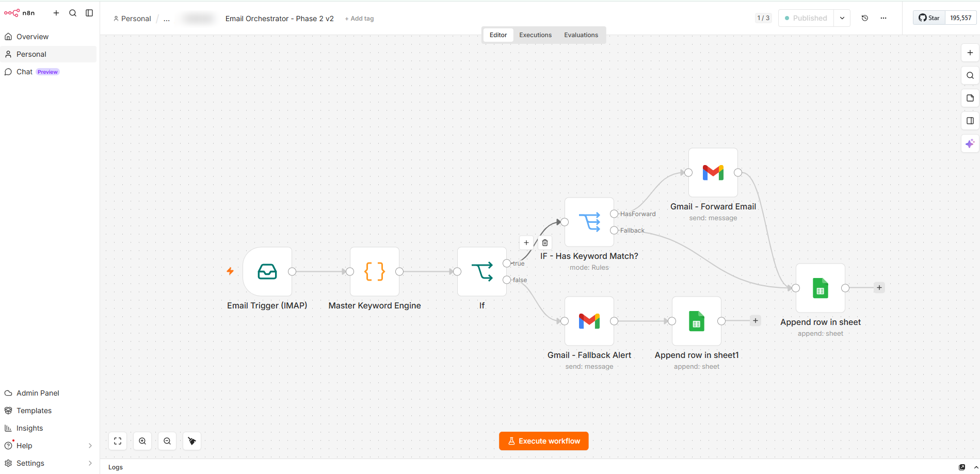Expand the Help menu
980x474 pixels.
click(x=49, y=446)
